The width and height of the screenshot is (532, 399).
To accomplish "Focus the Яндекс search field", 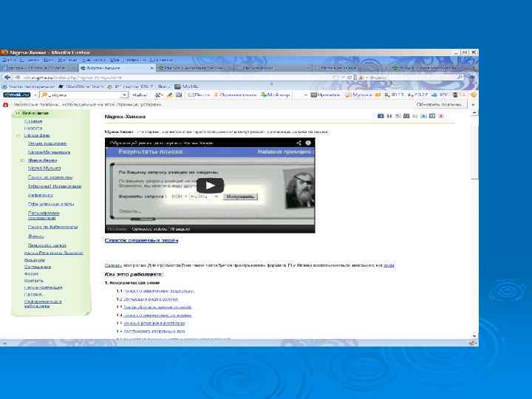I will tap(409, 78).
